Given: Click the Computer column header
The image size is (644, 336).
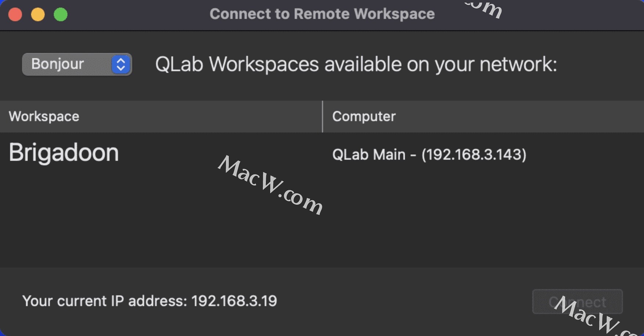Looking at the screenshot, I should [x=484, y=116].
